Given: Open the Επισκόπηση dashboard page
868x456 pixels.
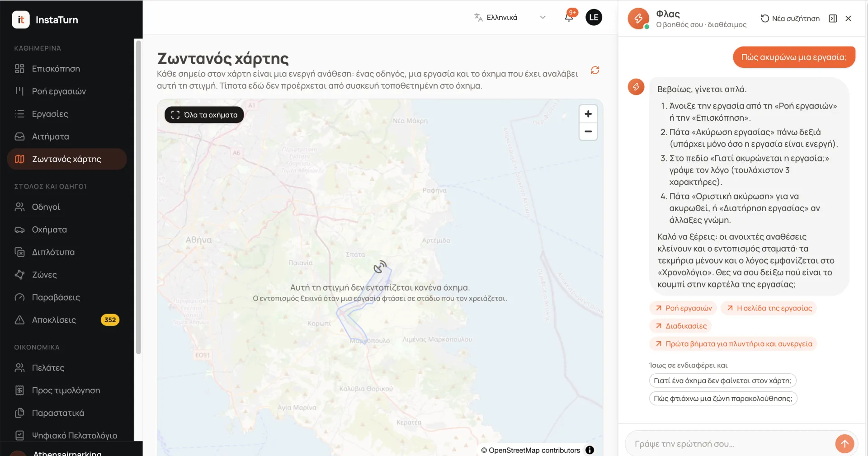Looking at the screenshot, I should point(67,69).
